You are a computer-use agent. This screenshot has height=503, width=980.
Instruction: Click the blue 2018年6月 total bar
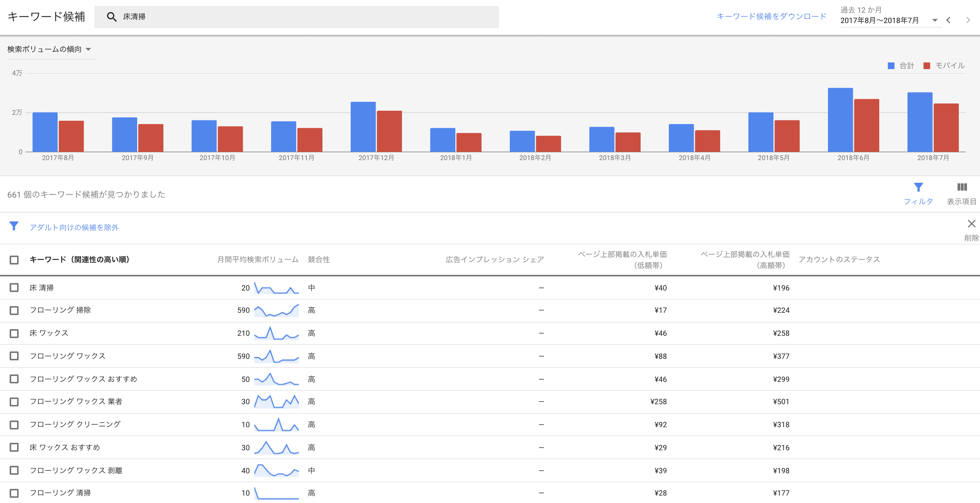pos(840,120)
